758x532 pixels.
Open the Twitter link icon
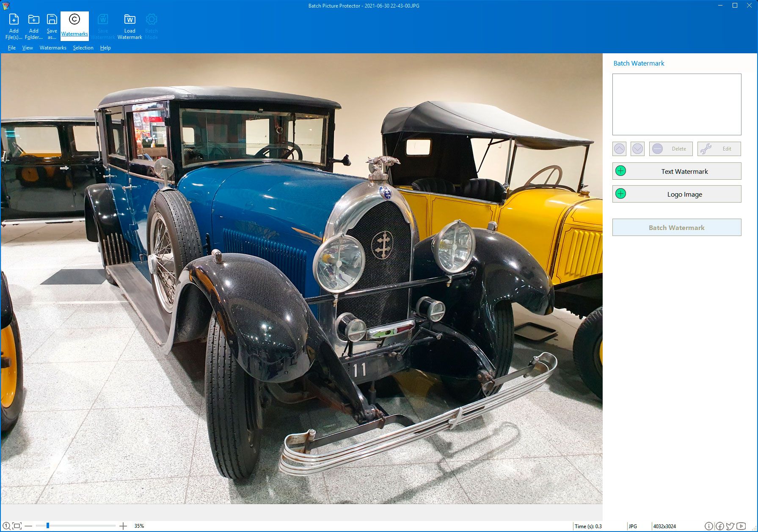coord(730,526)
